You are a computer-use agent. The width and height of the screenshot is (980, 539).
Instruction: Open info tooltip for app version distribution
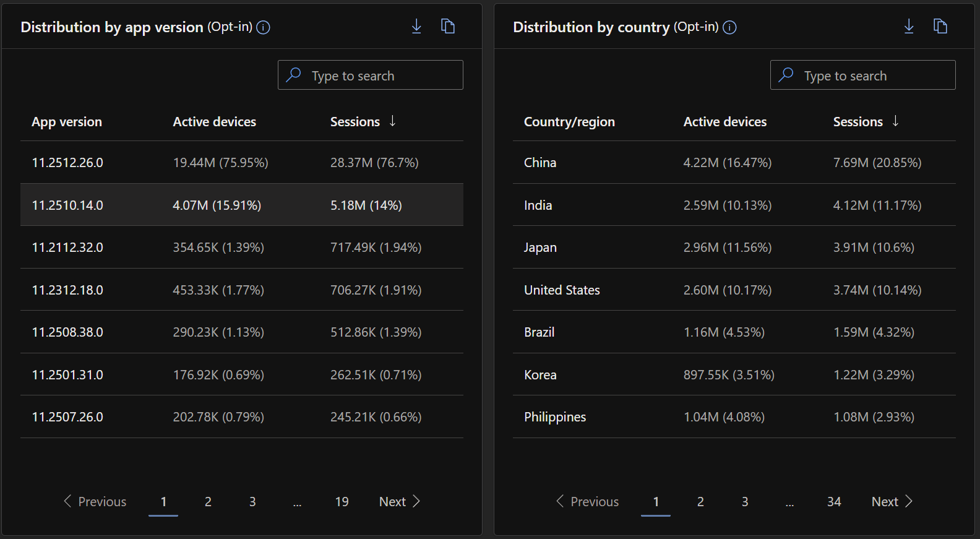264,27
